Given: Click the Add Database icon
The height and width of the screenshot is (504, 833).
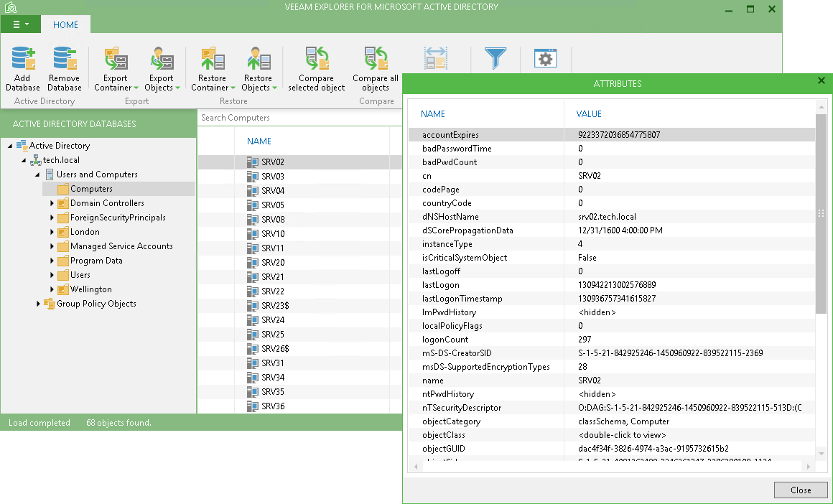Looking at the screenshot, I should pos(24,58).
